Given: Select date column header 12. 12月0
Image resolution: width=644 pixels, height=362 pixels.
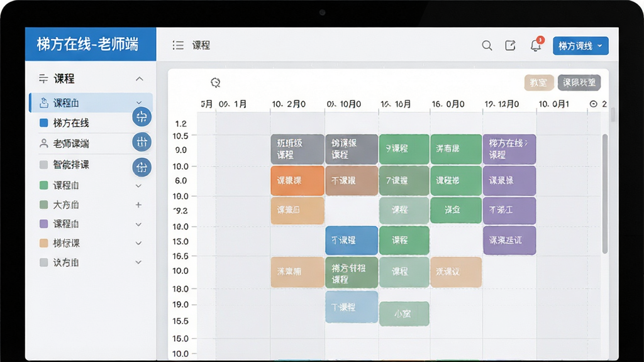Looking at the screenshot, I should click(x=502, y=104).
